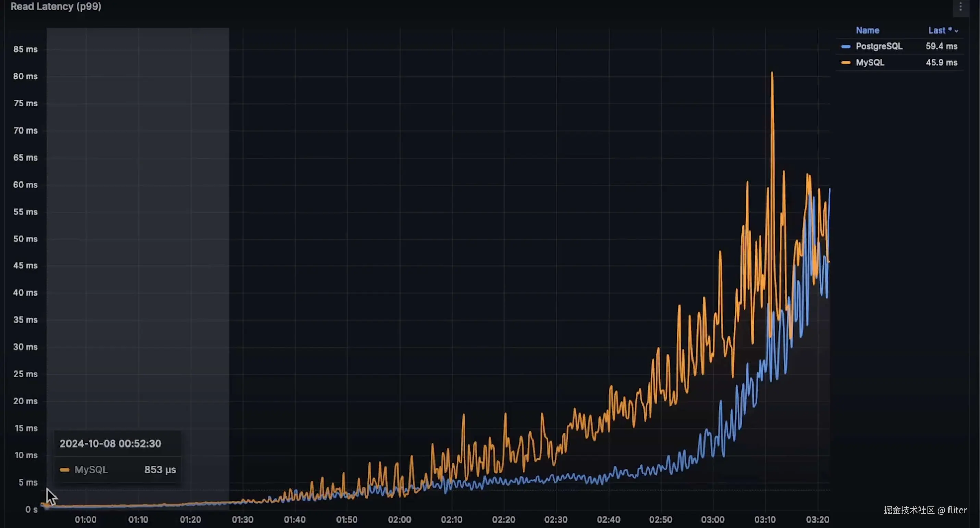Click the 03:10 x-axis time label
Viewport: 980px width, 528px height.
765,519
